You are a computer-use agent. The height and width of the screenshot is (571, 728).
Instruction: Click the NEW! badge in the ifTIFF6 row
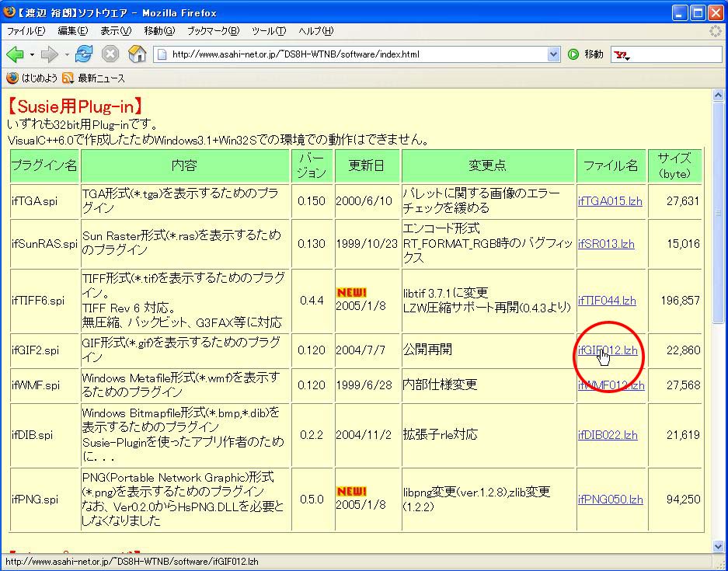(x=351, y=292)
